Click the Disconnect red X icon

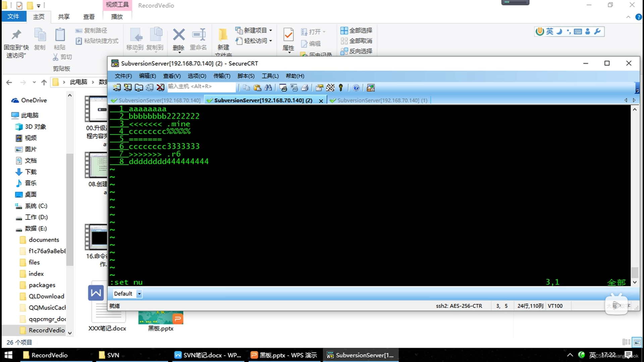[160, 87]
